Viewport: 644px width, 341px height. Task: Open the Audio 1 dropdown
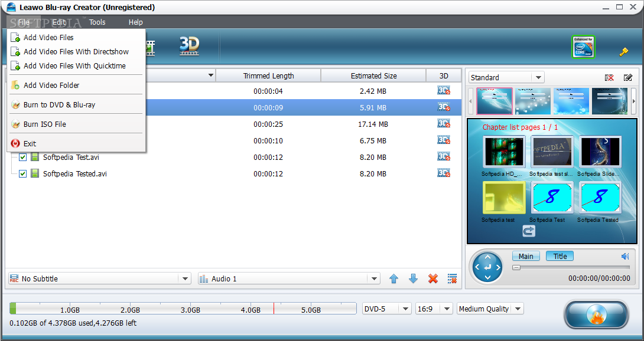tap(289, 279)
